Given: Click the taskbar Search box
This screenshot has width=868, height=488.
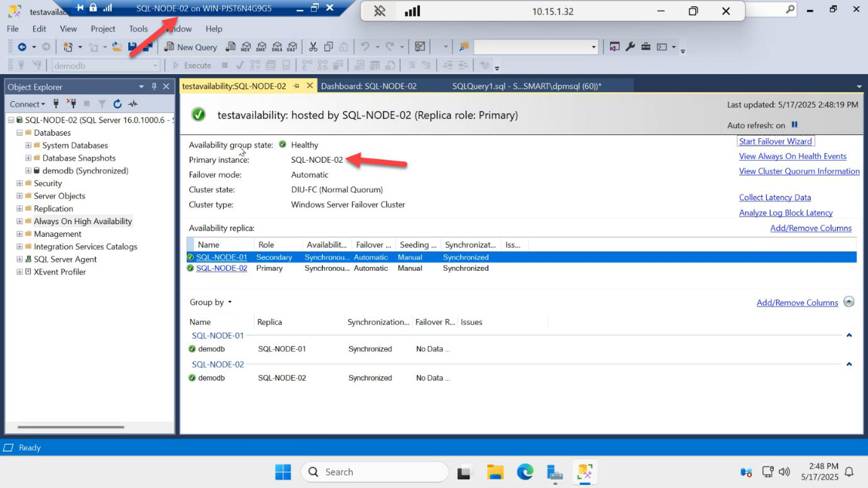Looking at the screenshot, I should pos(375,472).
